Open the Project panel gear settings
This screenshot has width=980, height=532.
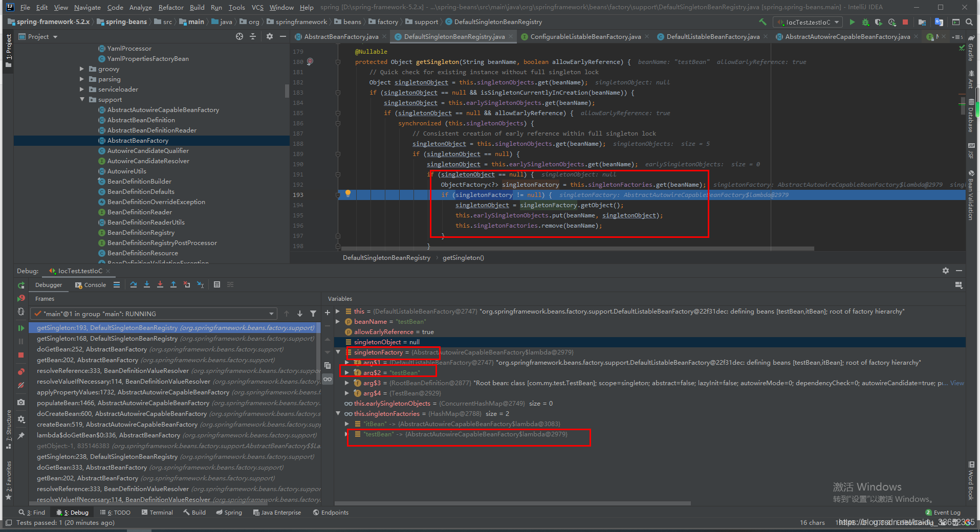click(270, 36)
